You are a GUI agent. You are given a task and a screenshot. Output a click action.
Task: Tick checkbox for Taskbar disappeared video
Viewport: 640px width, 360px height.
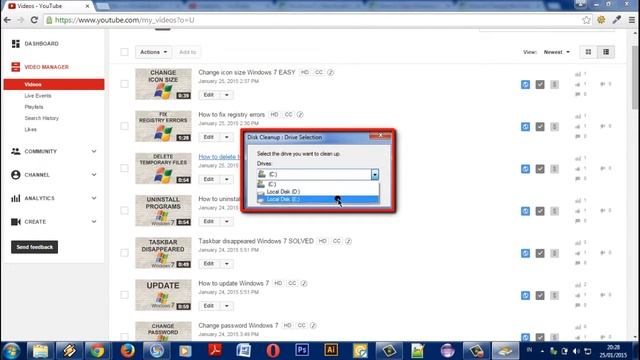point(124,253)
